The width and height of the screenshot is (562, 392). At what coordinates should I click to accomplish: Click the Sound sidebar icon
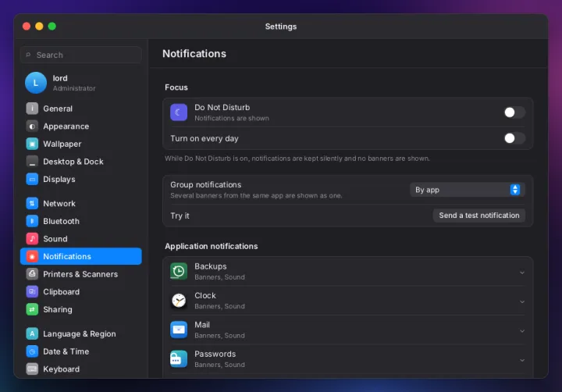click(x=32, y=238)
